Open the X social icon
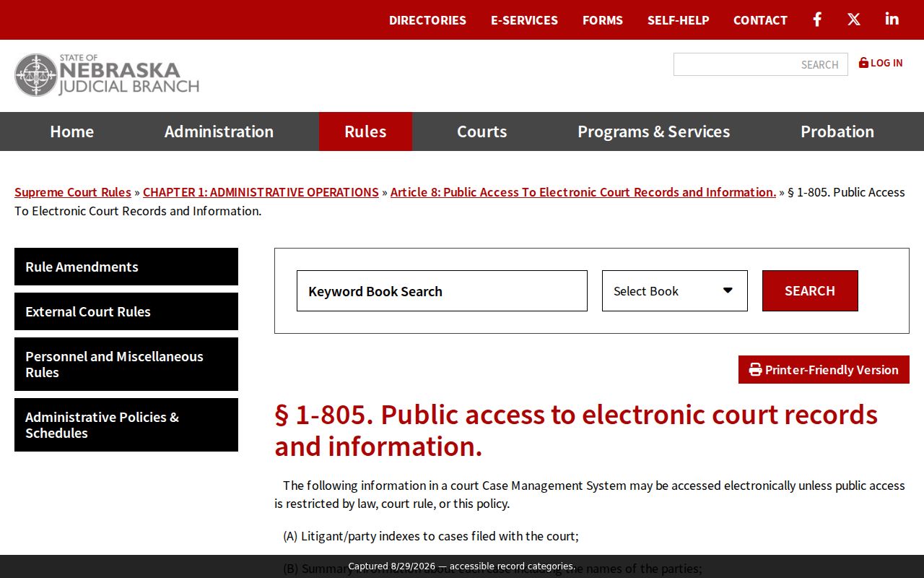The image size is (924, 578). pyautogui.click(x=854, y=20)
